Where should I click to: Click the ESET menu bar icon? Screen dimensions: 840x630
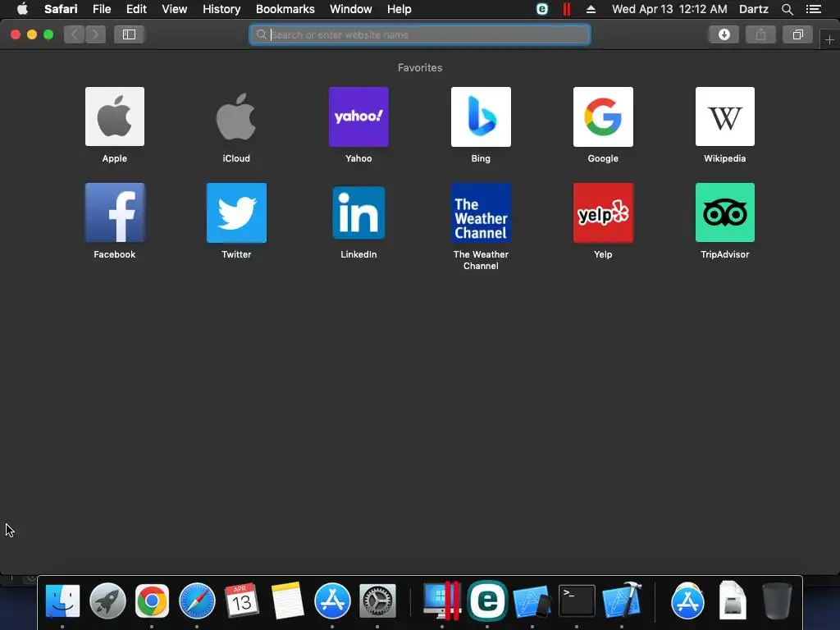(542, 9)
